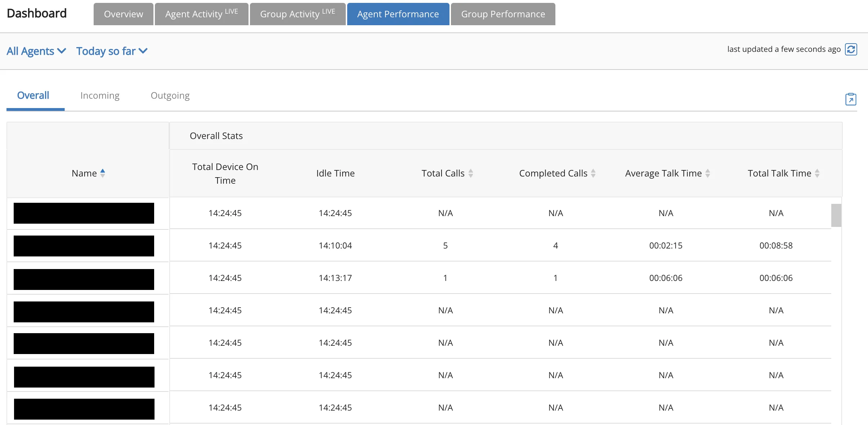868x425 pixels.
Task: Click the Idle Time column header
Action: 335,173
